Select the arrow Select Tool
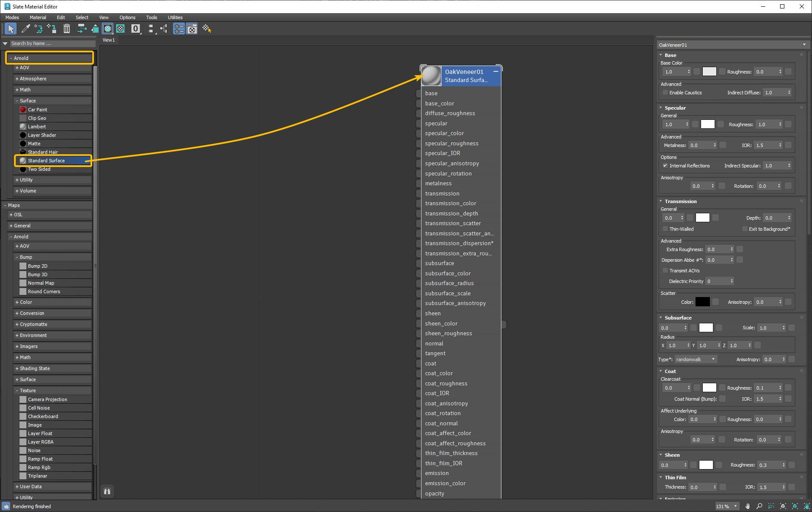 click(x=11, y=28)
